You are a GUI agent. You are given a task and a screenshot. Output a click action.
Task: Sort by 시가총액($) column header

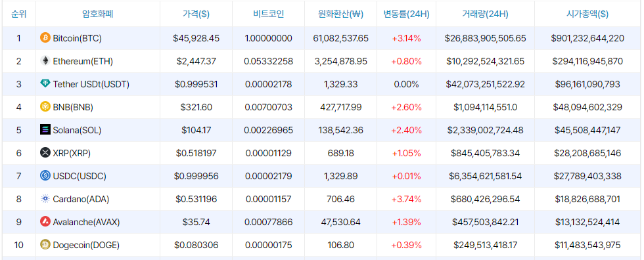coord(587,14)
